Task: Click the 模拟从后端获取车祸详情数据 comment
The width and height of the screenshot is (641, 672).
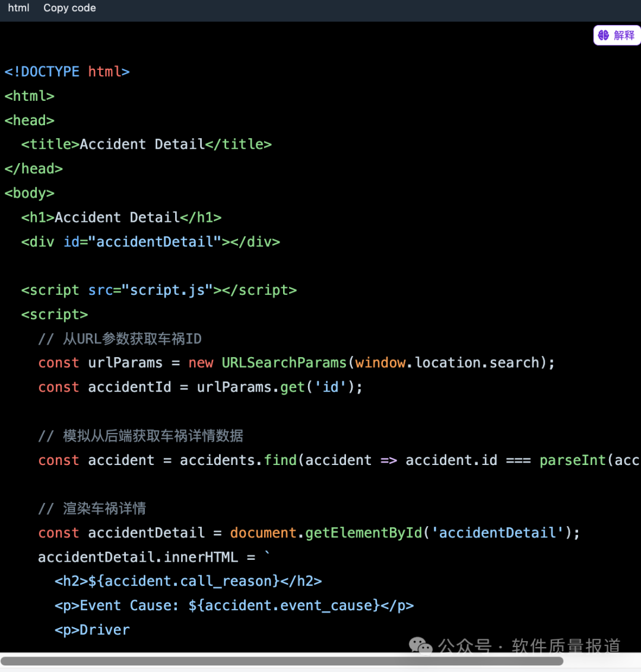Action: tap(153, 437)
